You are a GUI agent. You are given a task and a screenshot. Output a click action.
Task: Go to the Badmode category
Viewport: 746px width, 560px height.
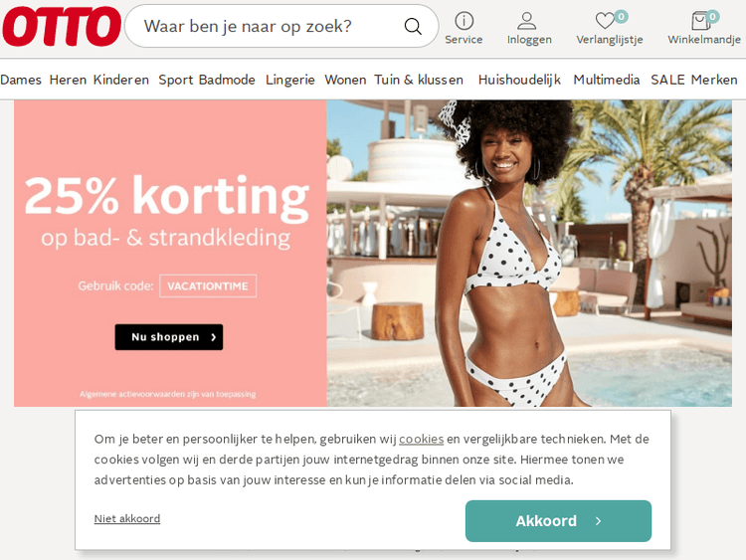[x=227, y=80]
